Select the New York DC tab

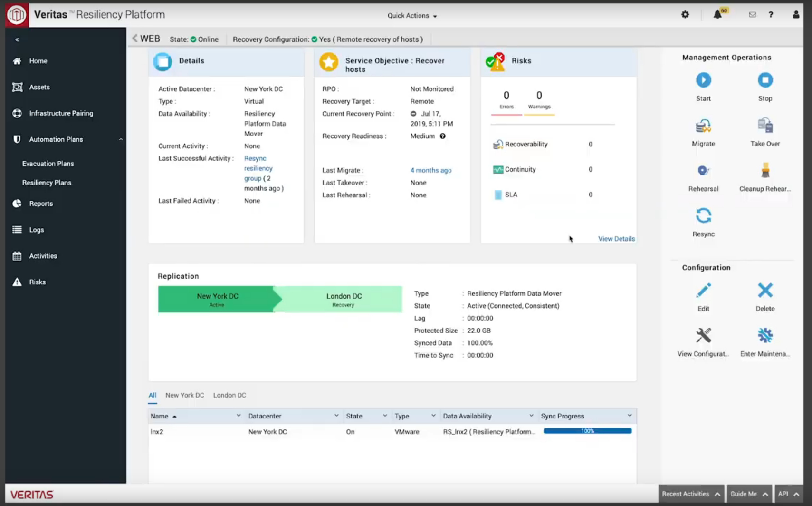(185, 395)
